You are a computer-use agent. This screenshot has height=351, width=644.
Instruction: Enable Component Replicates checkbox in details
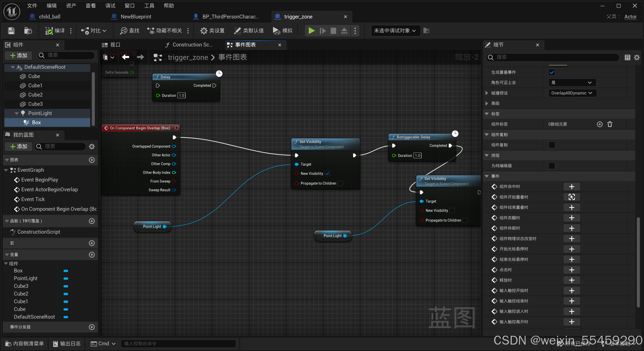(x=552, y=145)
